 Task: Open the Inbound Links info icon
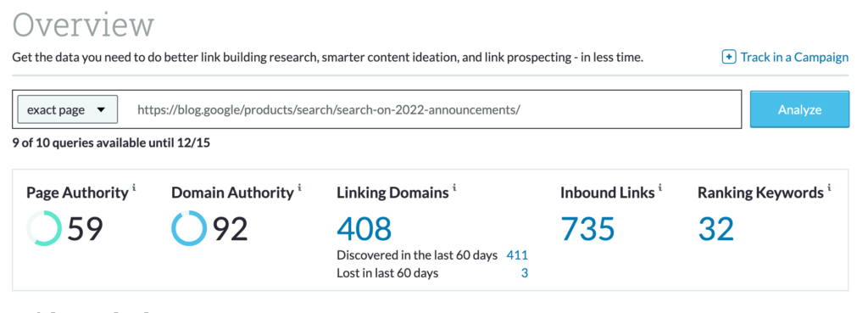[x=660, y=187]
